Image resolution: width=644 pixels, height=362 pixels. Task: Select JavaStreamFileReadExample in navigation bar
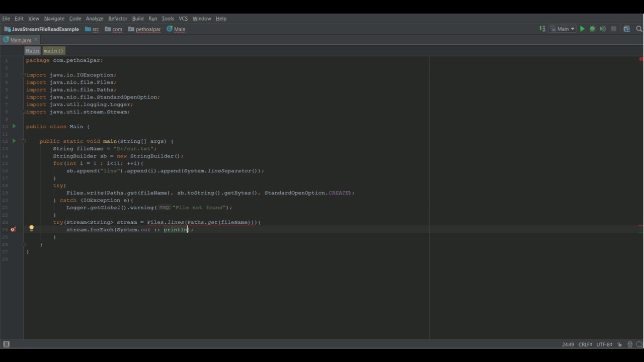click(42, 29)
